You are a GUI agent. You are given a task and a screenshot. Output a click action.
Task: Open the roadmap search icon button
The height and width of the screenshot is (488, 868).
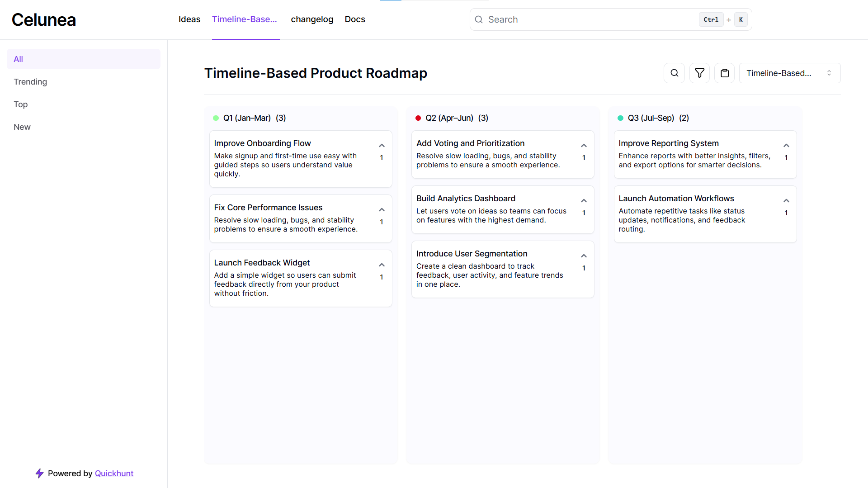[x=674, y=73]
